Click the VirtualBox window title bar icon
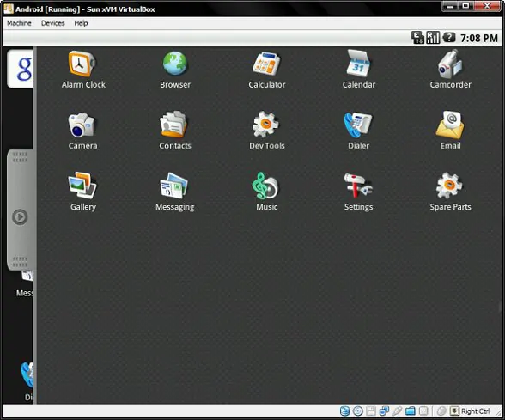This screenshot has height=420, width=505. point(9,9)
